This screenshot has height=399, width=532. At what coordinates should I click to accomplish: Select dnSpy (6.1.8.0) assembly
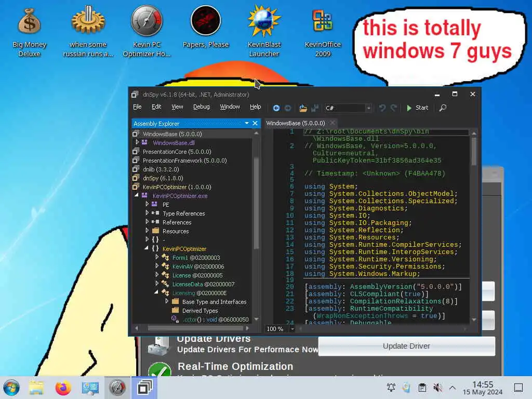click(x=163, y=178)
